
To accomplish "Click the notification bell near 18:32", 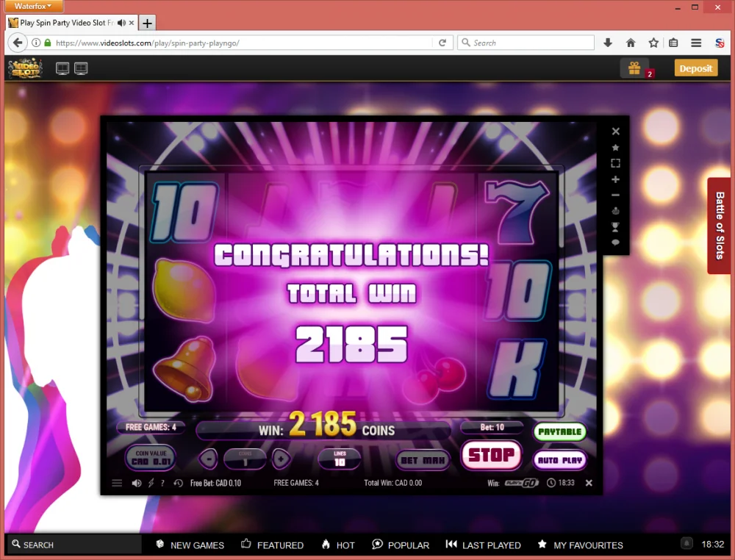I will pyautogui.click(x=686, y=544).
